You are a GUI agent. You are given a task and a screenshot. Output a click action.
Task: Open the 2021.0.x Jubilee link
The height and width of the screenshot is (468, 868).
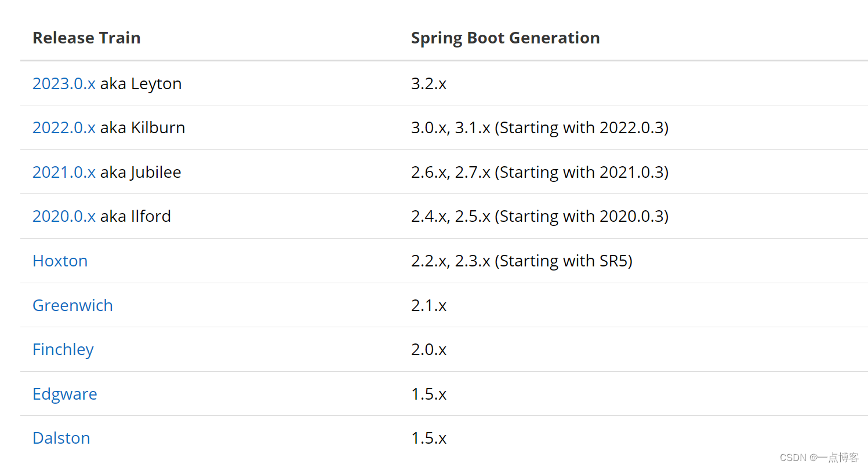pyautogui.click(x=64, y=172)
